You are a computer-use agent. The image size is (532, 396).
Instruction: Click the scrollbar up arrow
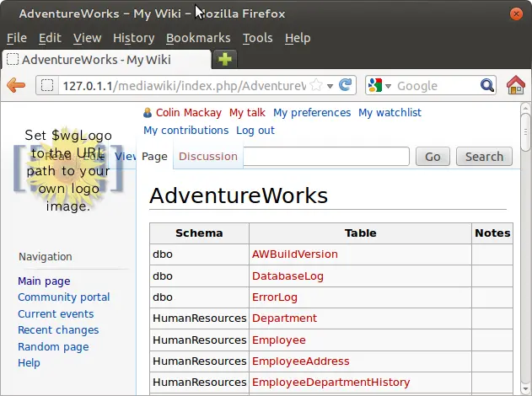(525, 109)
